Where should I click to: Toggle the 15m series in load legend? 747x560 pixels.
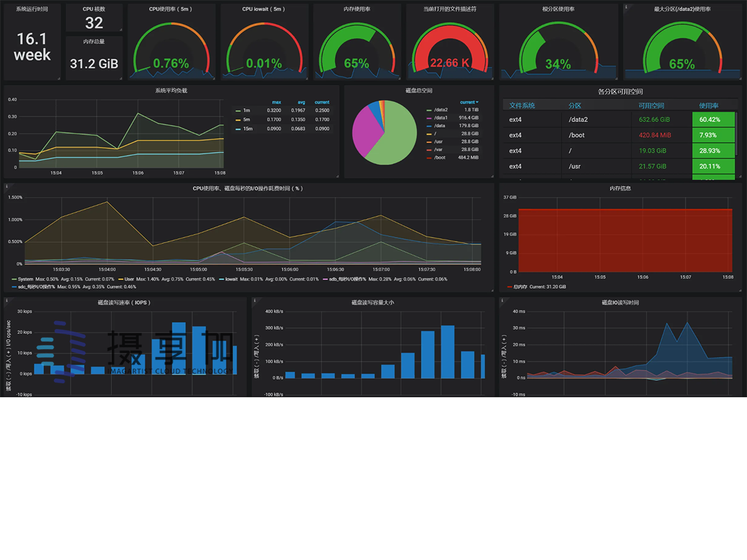(247, 129)
